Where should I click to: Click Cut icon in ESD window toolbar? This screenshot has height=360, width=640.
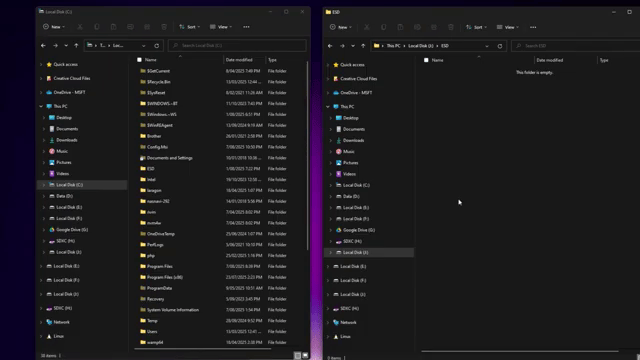pyautogui.click(x=367, y=27)
